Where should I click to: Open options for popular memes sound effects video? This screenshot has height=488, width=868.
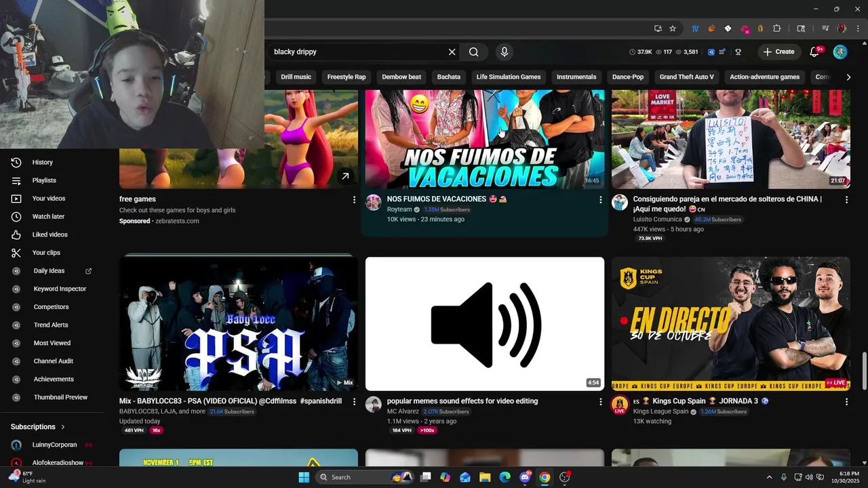600,402
